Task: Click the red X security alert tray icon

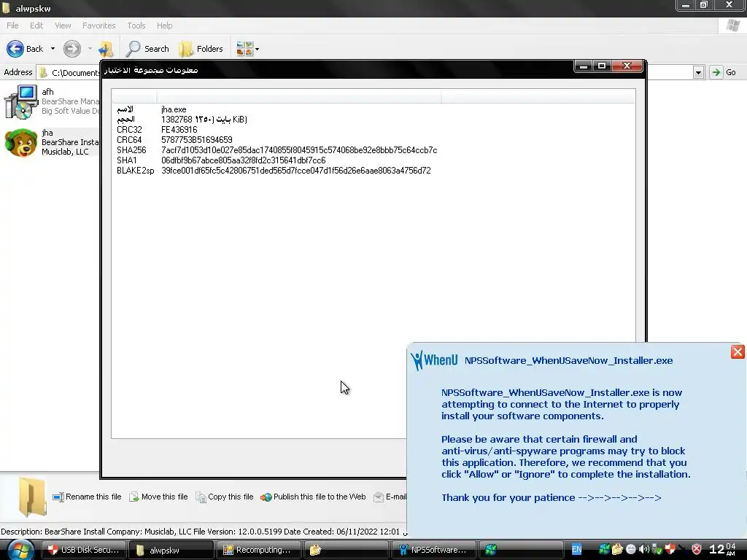Action: coord(697,550)
